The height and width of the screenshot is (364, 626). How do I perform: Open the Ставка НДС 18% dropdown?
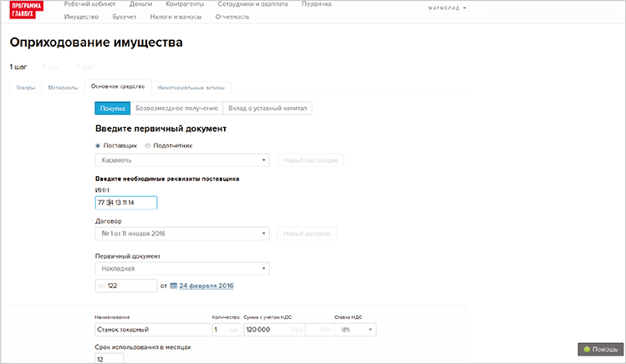355,330
